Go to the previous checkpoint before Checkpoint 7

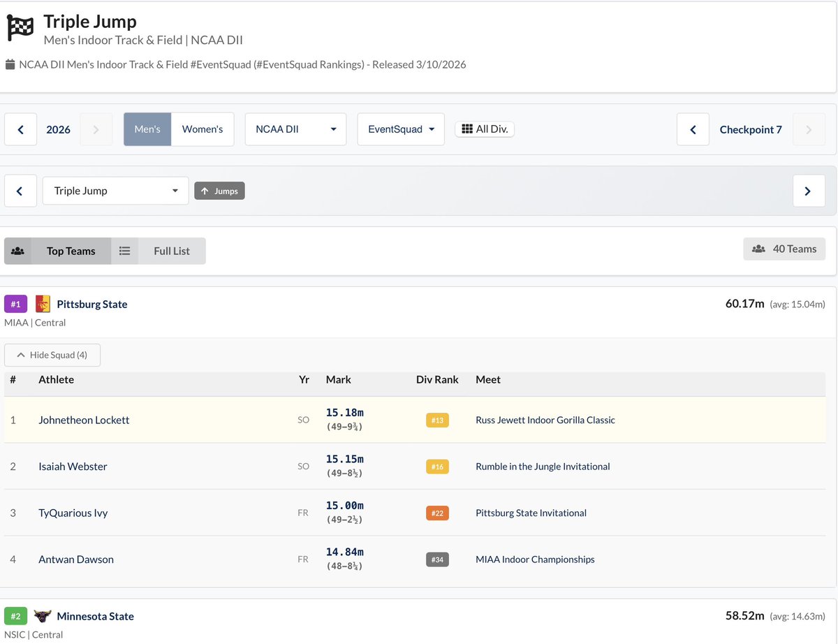pyautogui.click(x=693, y=129)
